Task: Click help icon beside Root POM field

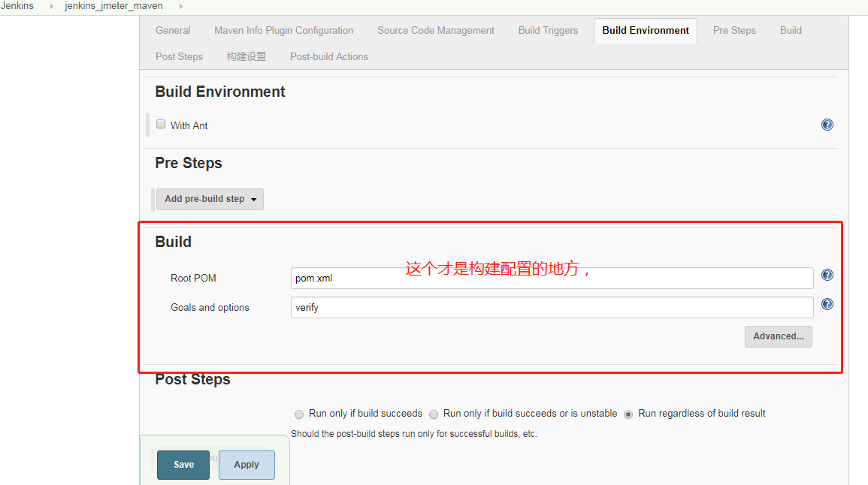Action: coord(827,275)
